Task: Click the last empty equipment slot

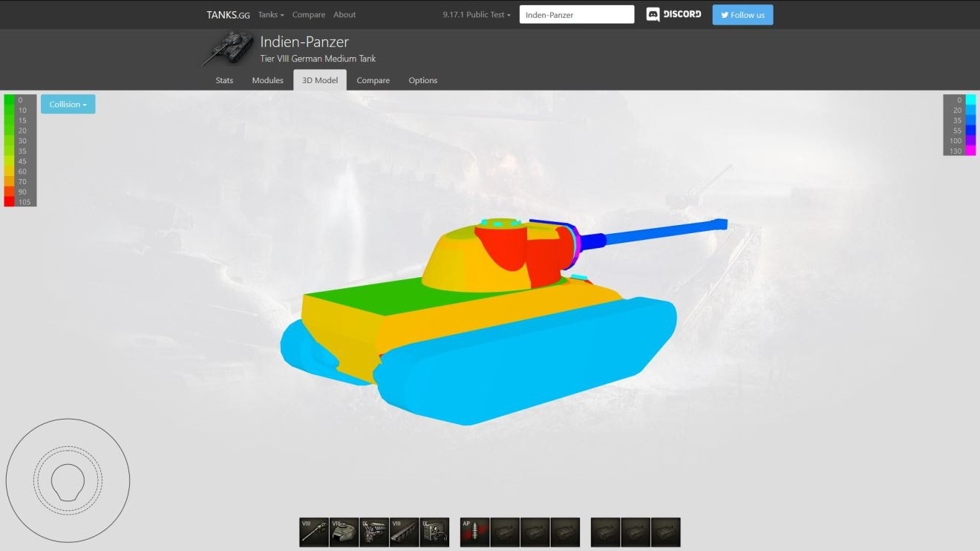Action: coord(665,532)
